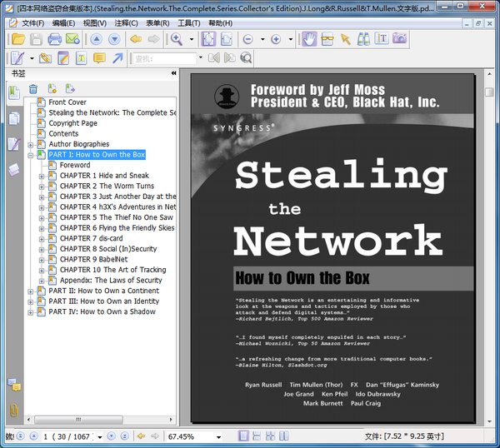Open the zoom percentage dropdown
500x448 pixels.
pyautogui.click(x=218, y=437)
